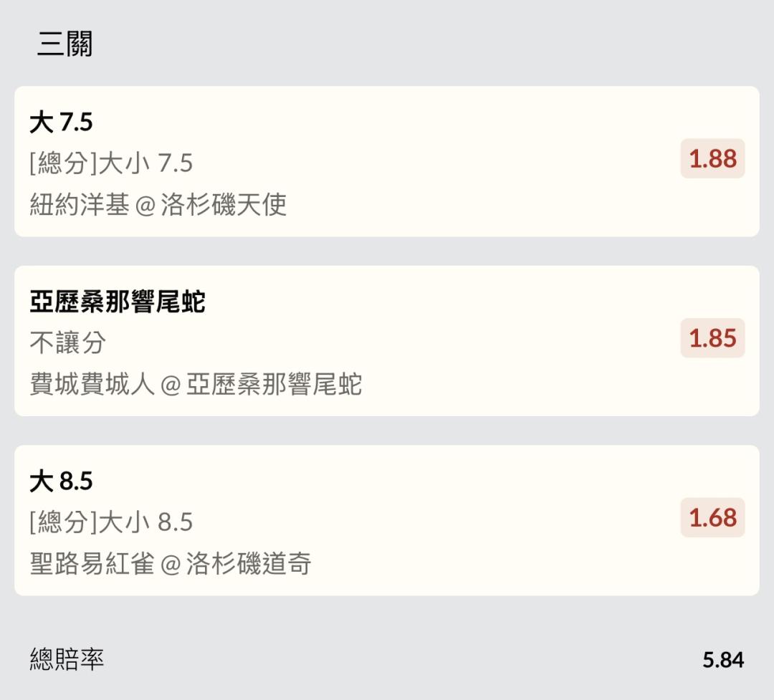
Task: Click the 三關 parlay heading
Action: tap(64, 44)
